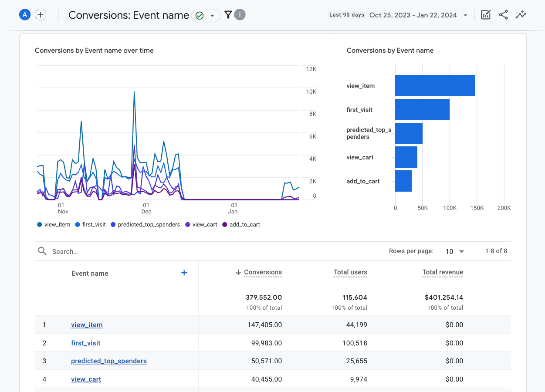The height and width of the screenshot is (392, 545).
Task: Sort table by Total users column
Action: (x=350, y=272)
